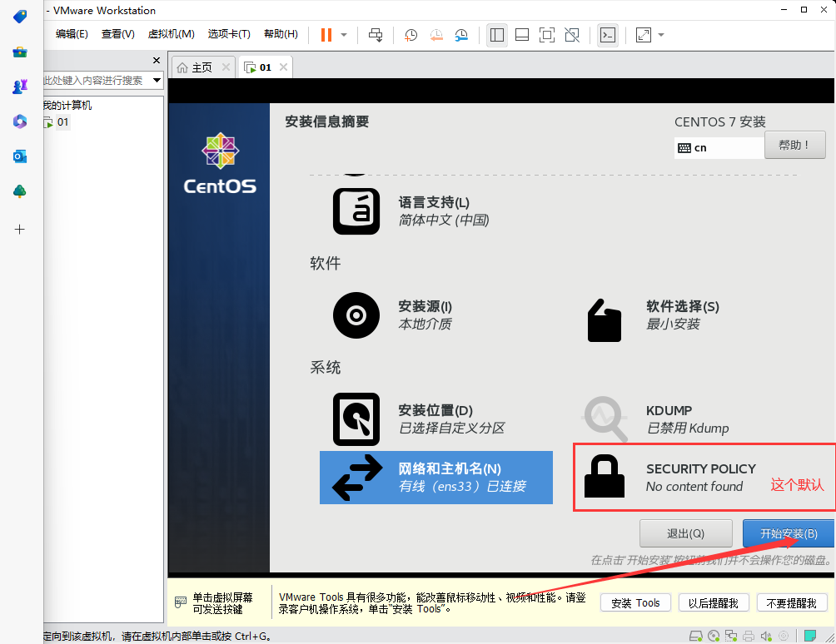The image size is (836, 644).
Task: Click 安装 Tools button
Action: coord(635,603)
